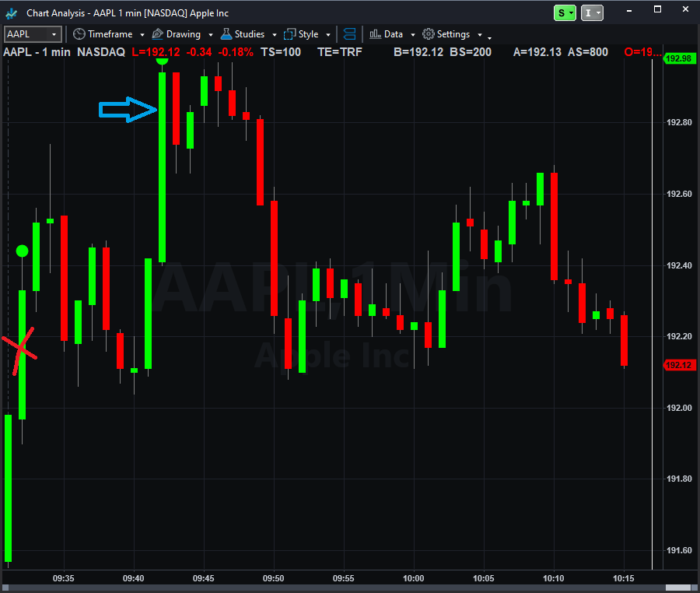This screenshot has height=593, width=700.
Task: Click the Drawing pencil icon
Action: click(158, 34)
